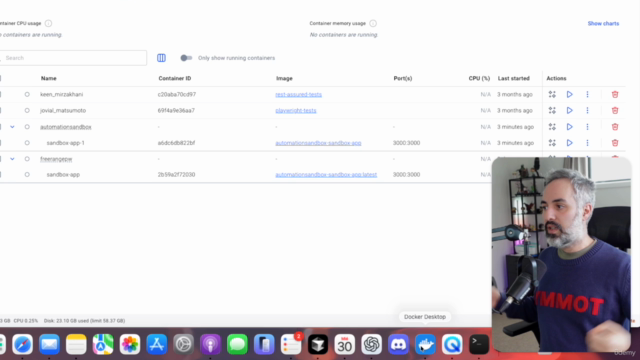The height and width of the screenshot is (360, 640).
Task: Select the jovial_matsumoto container name
Action: (x=63, y=111)
